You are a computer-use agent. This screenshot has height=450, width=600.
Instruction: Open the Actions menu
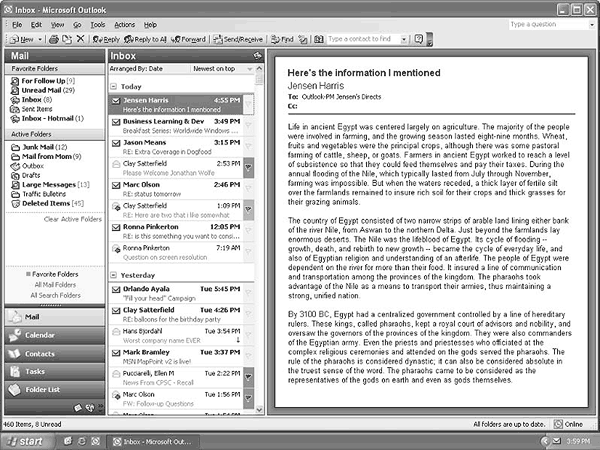tap(124, 25)
